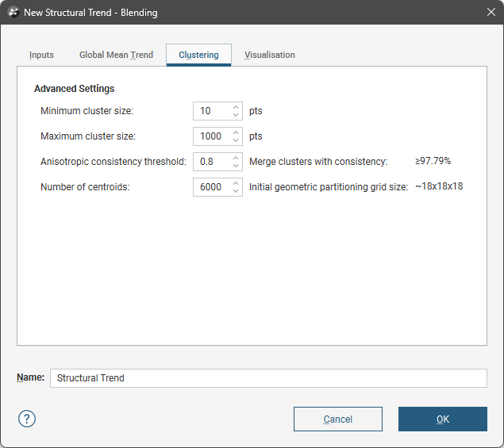Increase the anisotropic consistency threshold
Image resolution: width=504 pixels, height=448 pixels.
[x=236, y=158]
